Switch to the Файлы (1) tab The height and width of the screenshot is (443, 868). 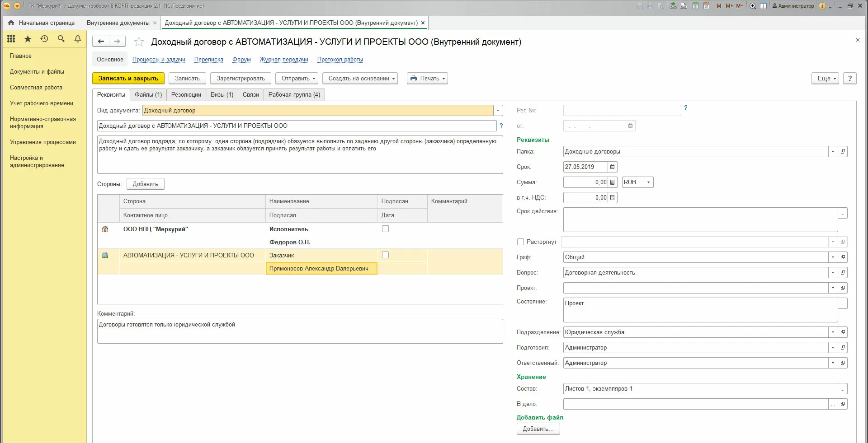148,95
